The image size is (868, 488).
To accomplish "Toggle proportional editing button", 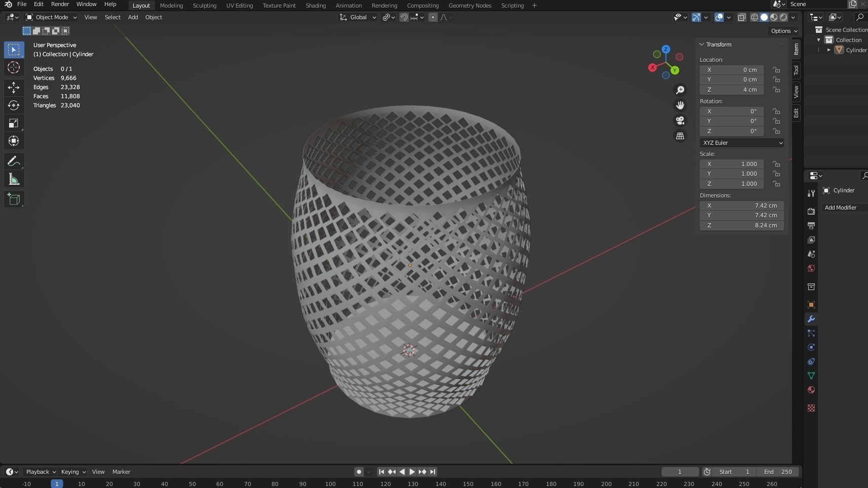I will [x=433, y=17].
